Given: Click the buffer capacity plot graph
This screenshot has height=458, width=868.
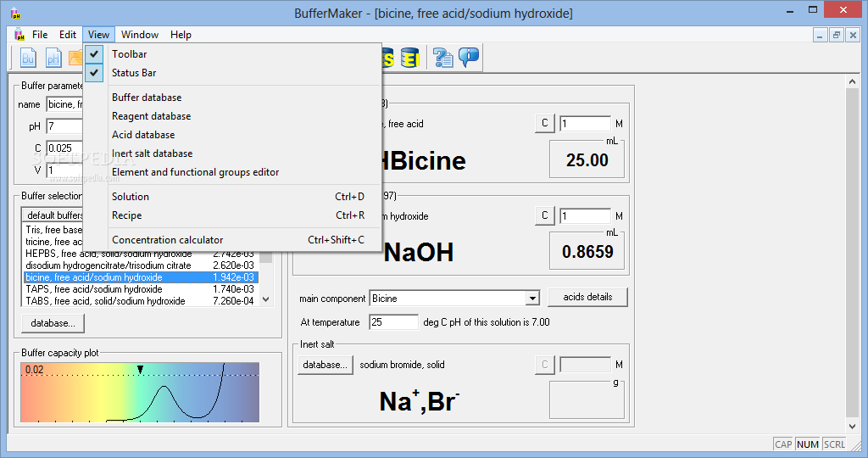Looking at the screenshot, I should (x=140, y=393).
